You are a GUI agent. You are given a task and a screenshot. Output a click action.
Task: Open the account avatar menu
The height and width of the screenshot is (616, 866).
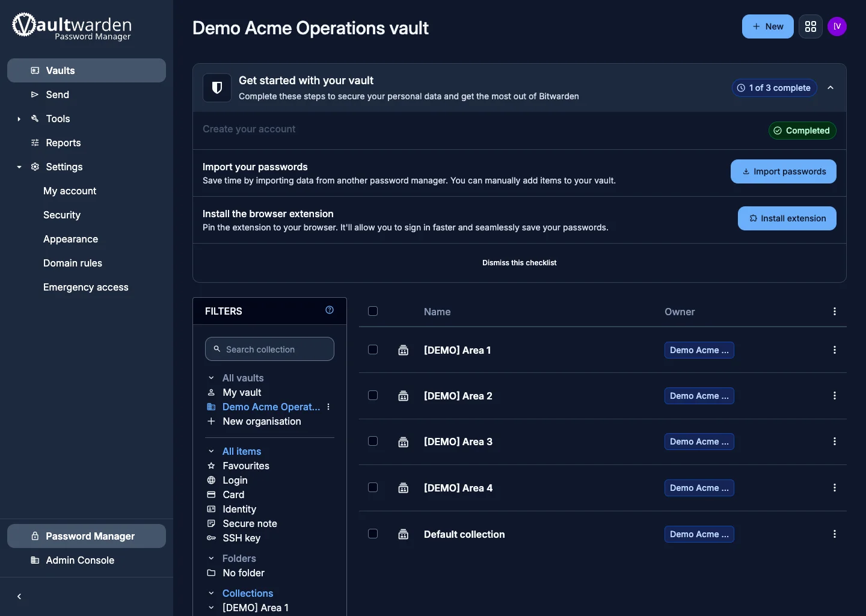coord(837,26)
